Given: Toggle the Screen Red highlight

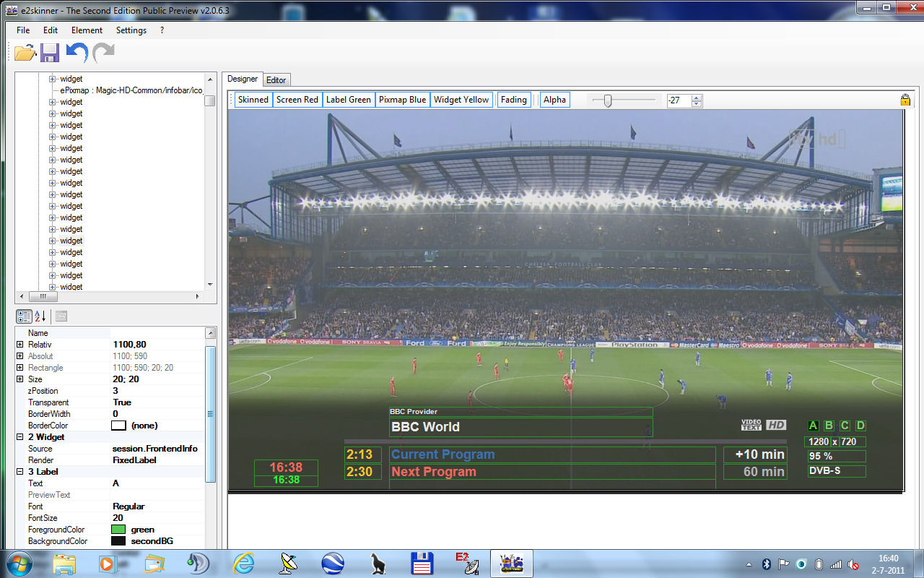Looking at the screenshot, I should tap(297, 100).
